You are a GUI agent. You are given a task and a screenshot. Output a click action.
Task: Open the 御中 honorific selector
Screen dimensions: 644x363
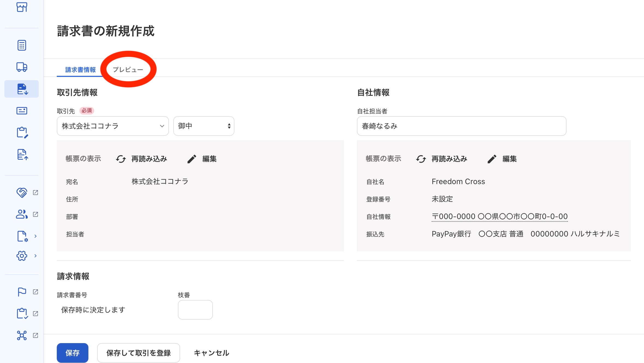[204, 126]
